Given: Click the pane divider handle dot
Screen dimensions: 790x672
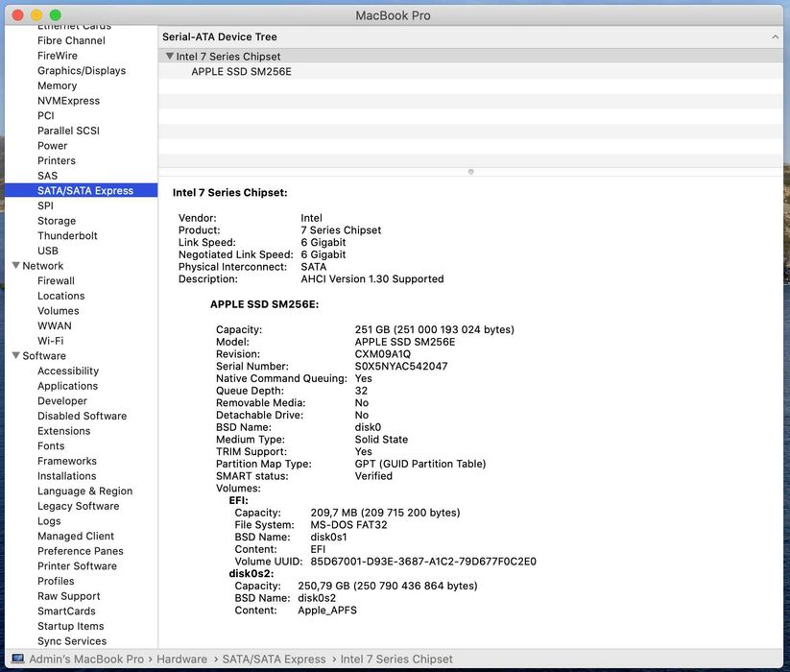Looking at the screenshot, I should click(x=470, y=172).
